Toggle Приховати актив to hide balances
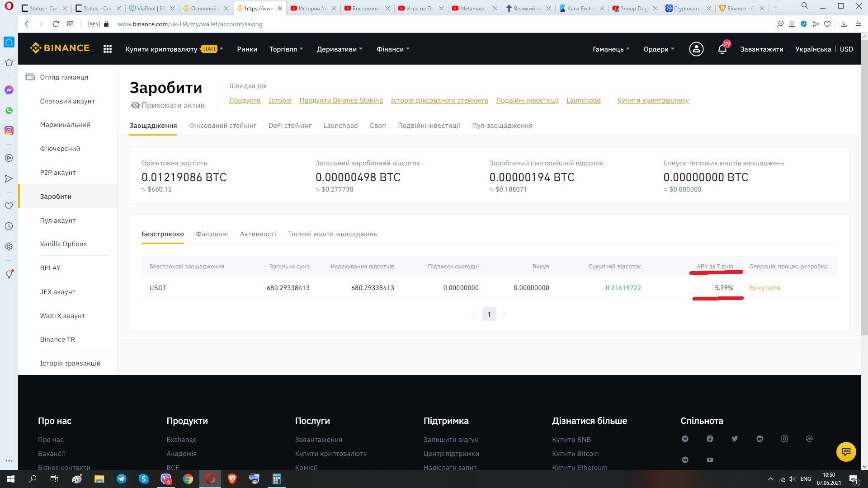 tap(168, 105)
